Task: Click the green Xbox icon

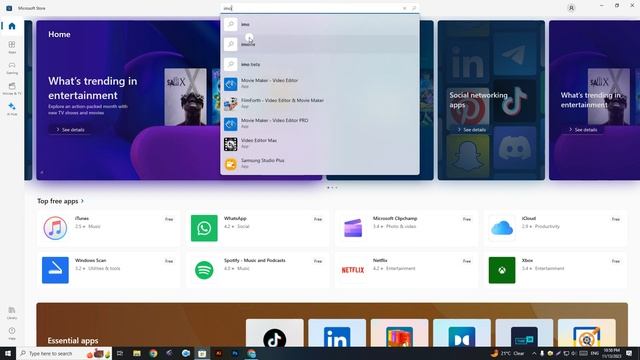Action: pyautogui.click(x=502, y=270)
